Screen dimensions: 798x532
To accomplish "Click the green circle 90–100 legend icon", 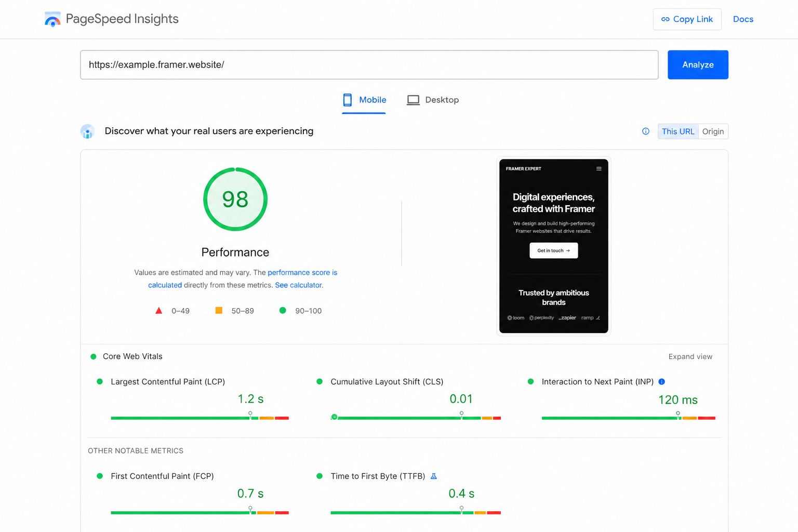I will [x=283, y=311].
